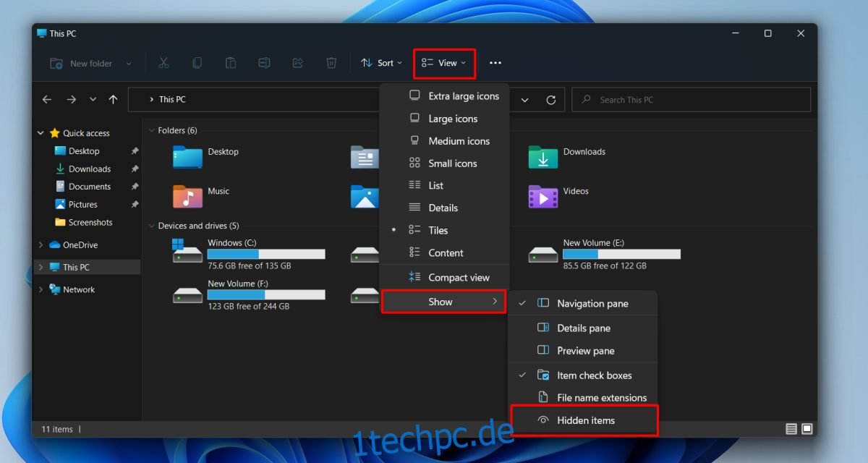
Task: Click the Rename icon in toolbar
Action: (x=264, y=63)
